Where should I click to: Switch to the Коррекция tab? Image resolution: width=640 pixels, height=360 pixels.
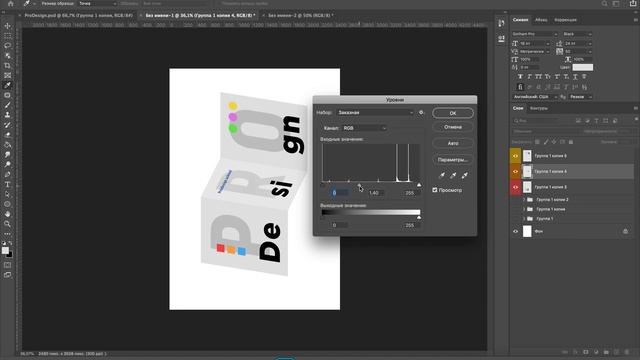565,20
